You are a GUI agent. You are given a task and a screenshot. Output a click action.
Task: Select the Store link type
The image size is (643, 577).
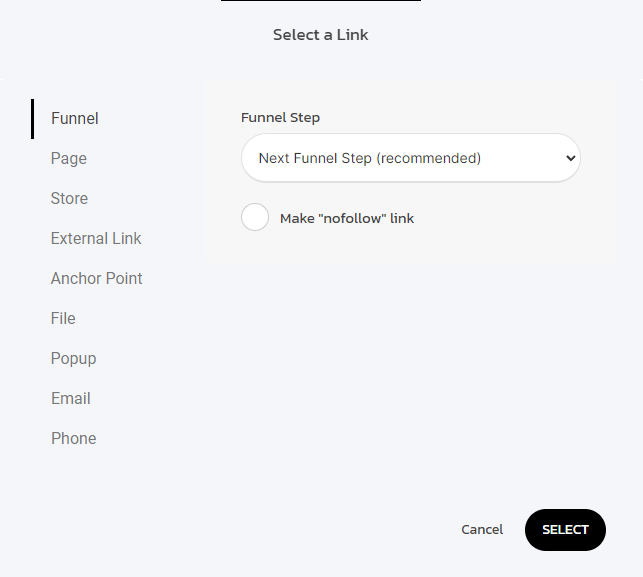pos(69,198)
